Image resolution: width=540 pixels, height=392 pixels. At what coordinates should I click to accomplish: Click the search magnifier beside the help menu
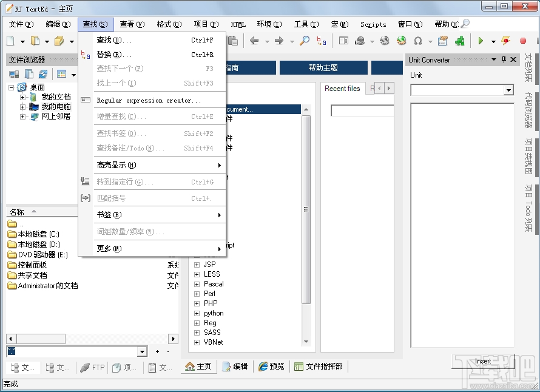(x=465, y=24)
